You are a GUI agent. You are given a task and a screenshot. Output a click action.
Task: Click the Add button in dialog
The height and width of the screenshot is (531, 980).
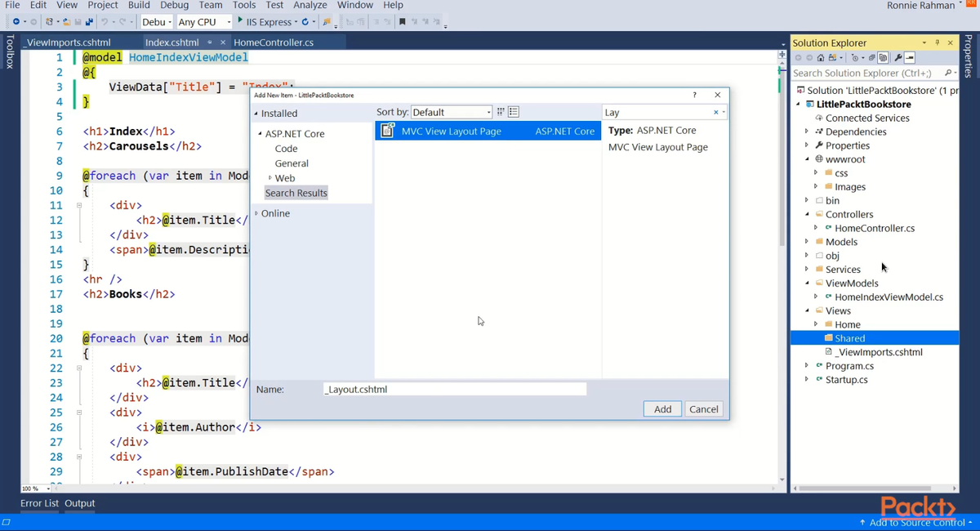pos(662,409)
